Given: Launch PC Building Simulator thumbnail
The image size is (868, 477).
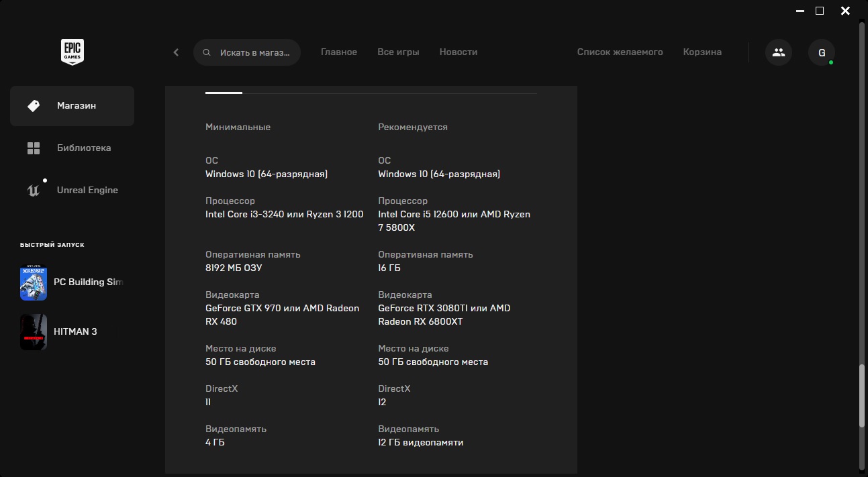Looking at the screenshot, I should (x=34, y=282).
